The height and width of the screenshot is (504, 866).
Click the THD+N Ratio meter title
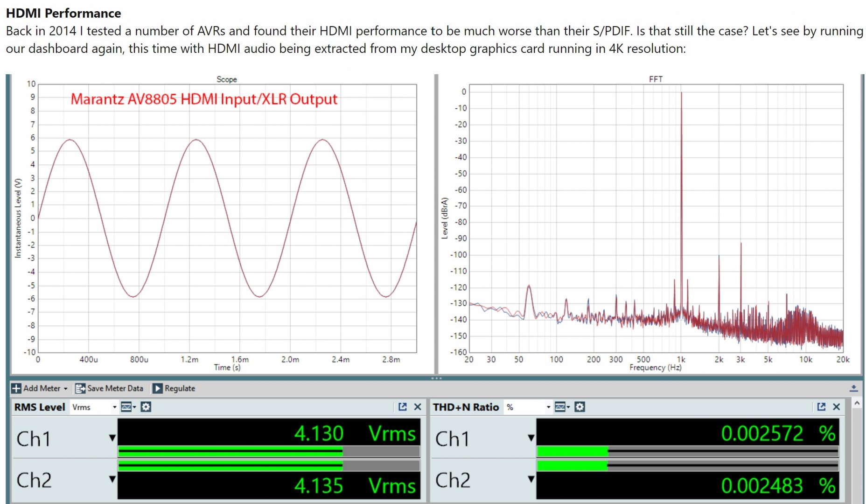[466, 407]
